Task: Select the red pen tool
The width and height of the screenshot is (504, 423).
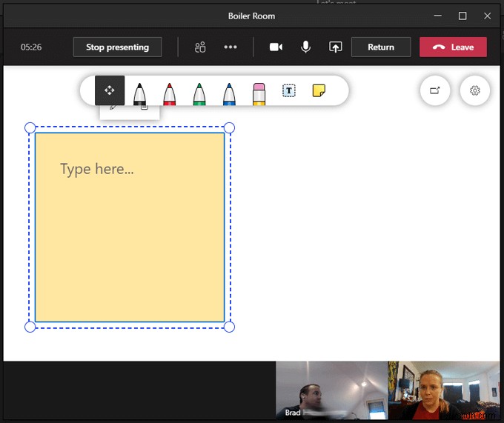Action: 170,94
